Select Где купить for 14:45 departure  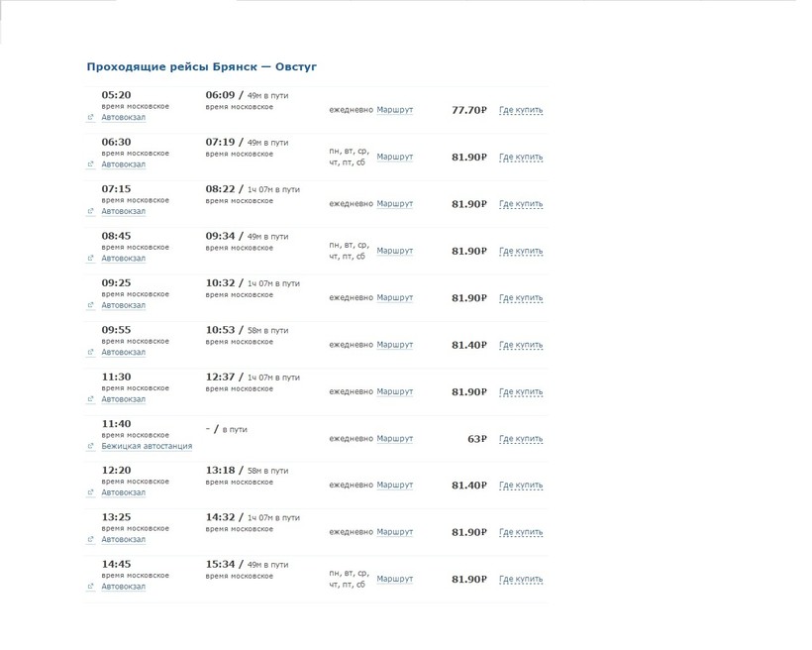521,580
